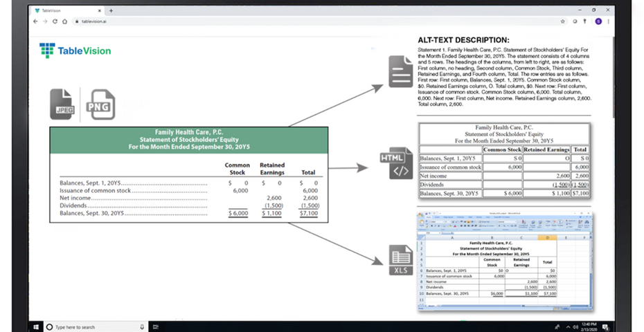Click HTML table row Balances, Sept. 30, 20Y5
Image resolution: width=644 pixels, height=332 pixels.
pyautogui.click(x=504, y=193)
